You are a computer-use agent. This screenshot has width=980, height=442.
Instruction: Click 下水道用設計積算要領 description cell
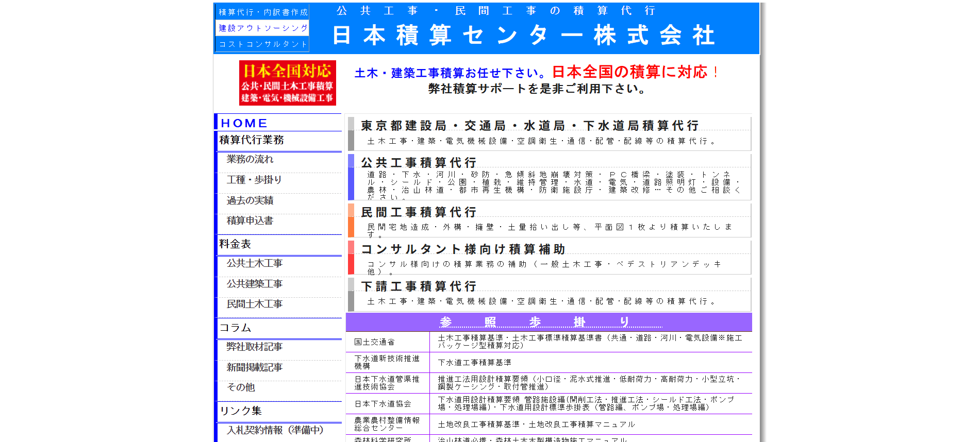pos(591,403)
